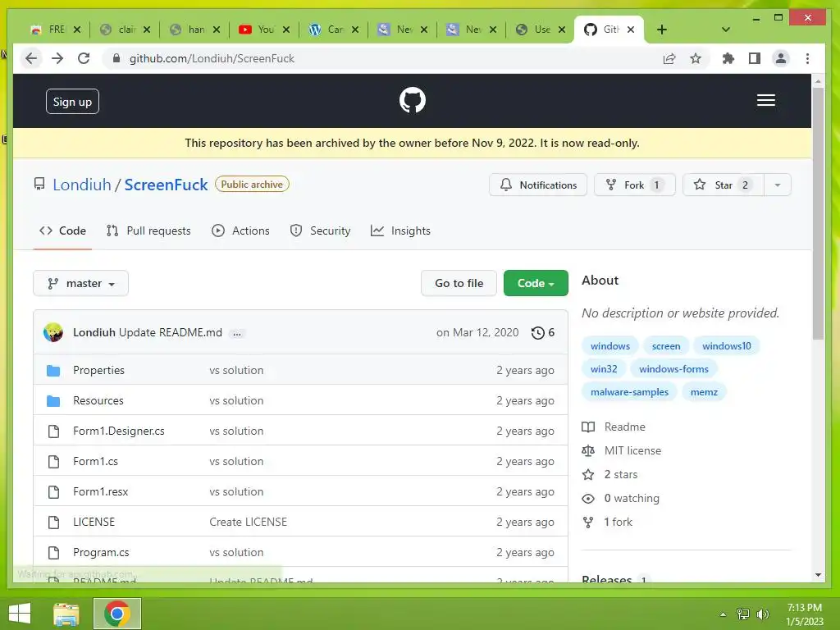Open a new tab with the plus icon
The image size is (840, 630).
[662, 30]
